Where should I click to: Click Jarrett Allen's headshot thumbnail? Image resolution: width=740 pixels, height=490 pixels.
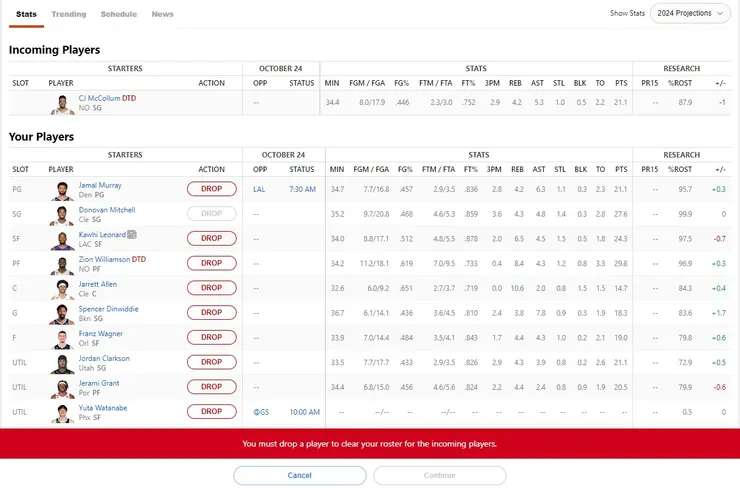62,290
